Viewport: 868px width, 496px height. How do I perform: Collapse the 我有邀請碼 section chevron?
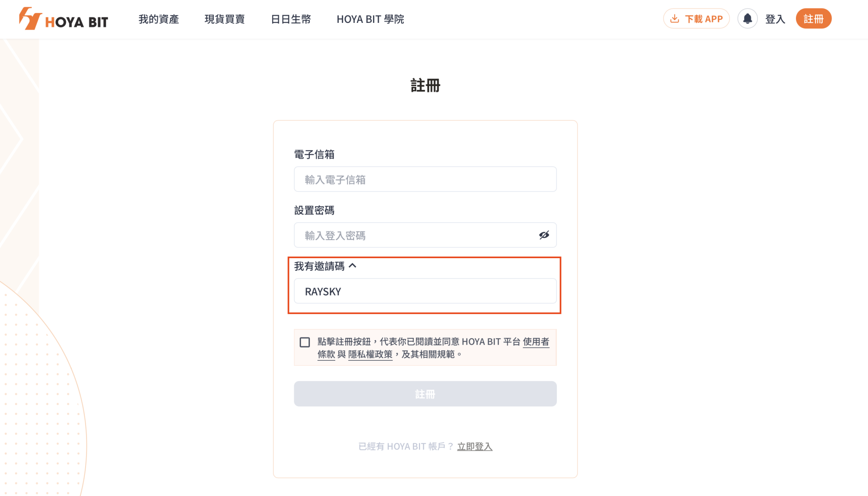coord(353,266)
